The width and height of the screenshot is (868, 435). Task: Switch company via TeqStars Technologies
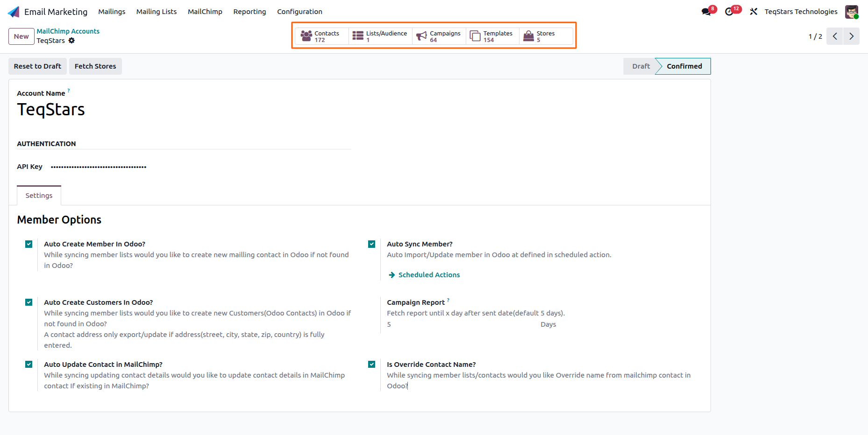[801, 12]
